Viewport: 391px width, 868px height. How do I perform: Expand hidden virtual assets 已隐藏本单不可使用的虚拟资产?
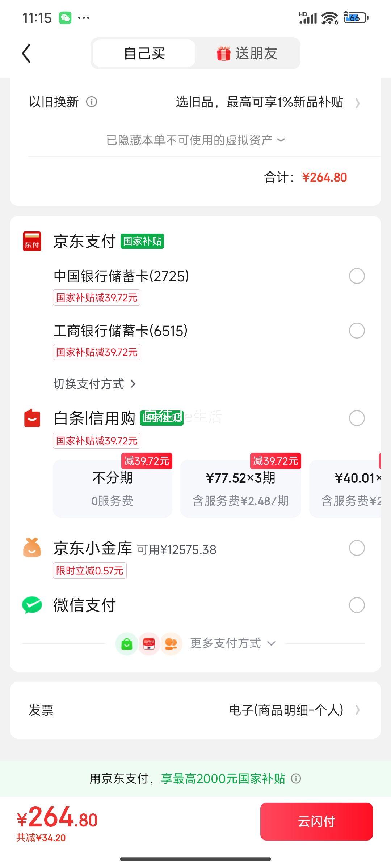click(x=195, y=140)
